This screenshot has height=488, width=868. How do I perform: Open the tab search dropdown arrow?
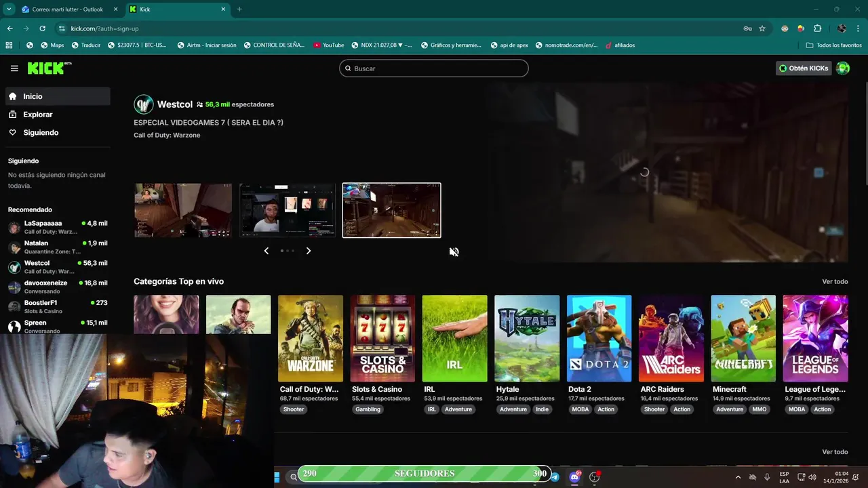click(x=9, y=9)
